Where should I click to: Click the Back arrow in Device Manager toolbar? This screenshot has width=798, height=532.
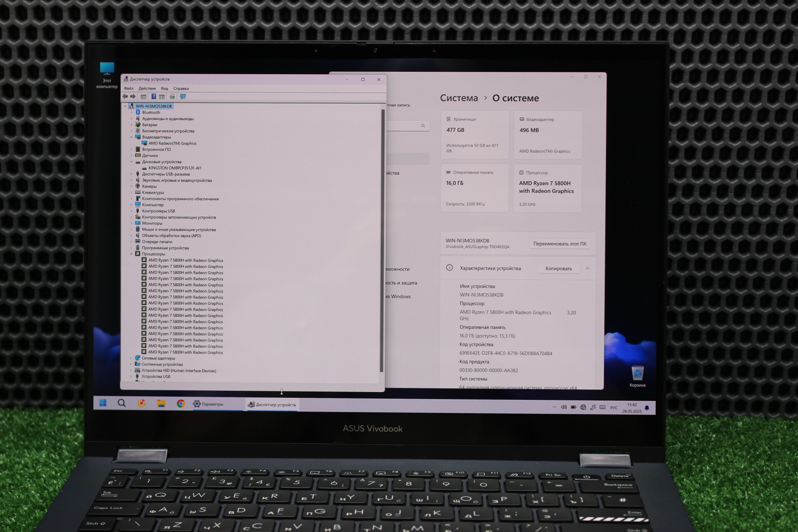tap(125, 97)
